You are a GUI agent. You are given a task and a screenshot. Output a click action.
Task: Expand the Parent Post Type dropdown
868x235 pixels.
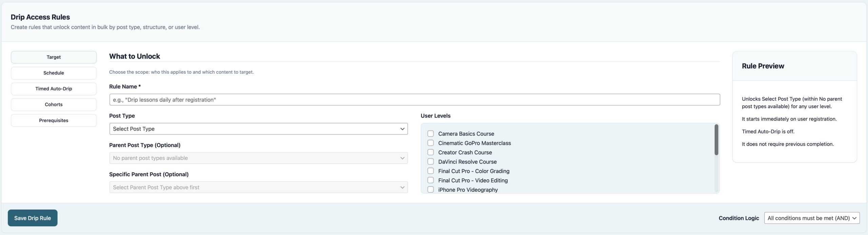pos(258,158)
